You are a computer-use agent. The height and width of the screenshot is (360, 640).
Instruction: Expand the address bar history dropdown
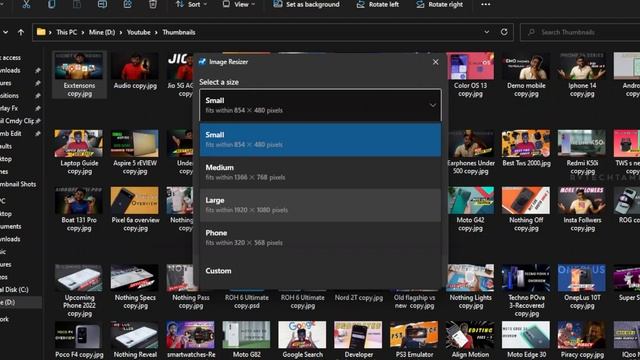[x=487, y=32]
